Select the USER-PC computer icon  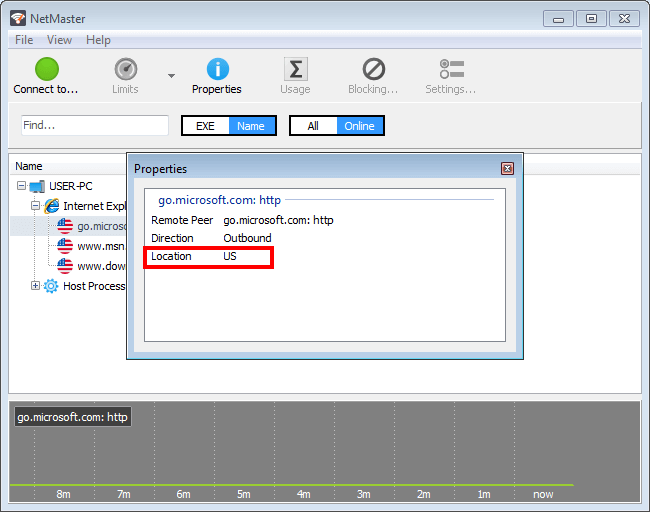pyautogui.click(x=37, y=186)
